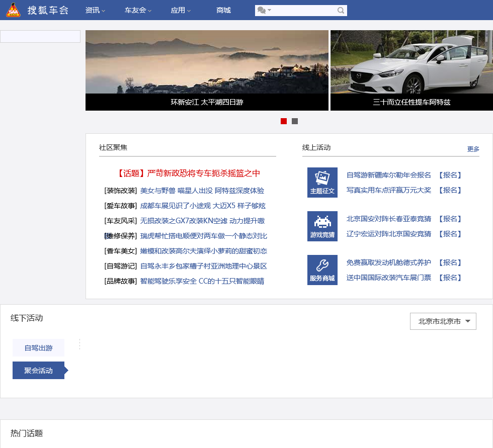
Task: Click the 游戏竞猜 game icon
Action: [322, 226]
